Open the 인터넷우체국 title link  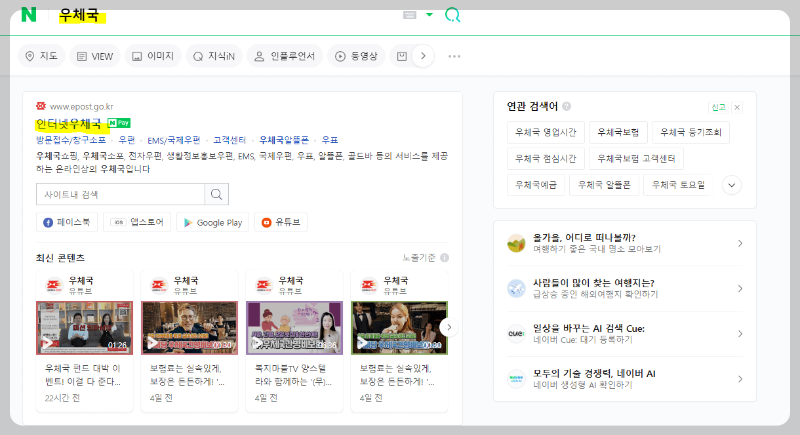68,123
